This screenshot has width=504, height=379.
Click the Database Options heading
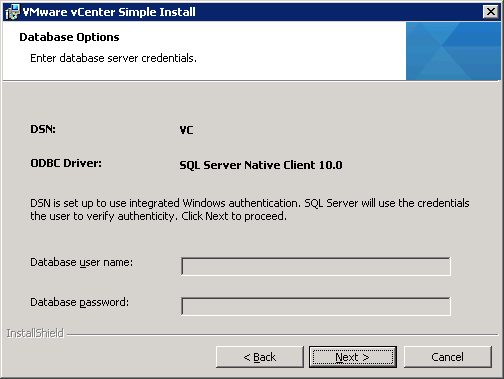click(69, 37)
